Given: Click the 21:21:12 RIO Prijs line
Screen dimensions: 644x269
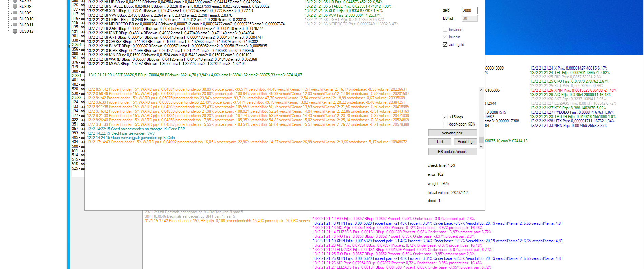Looking at the screenshot, I should (x=394, y=219).
